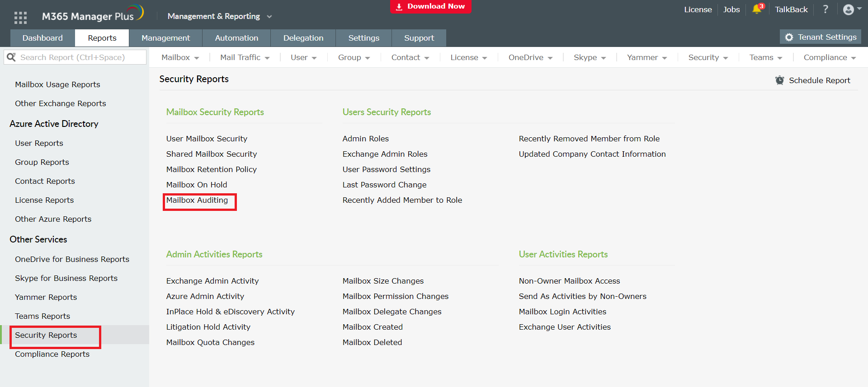
Task: Open the User Mailbox Security report
Action: click(207, 139)
